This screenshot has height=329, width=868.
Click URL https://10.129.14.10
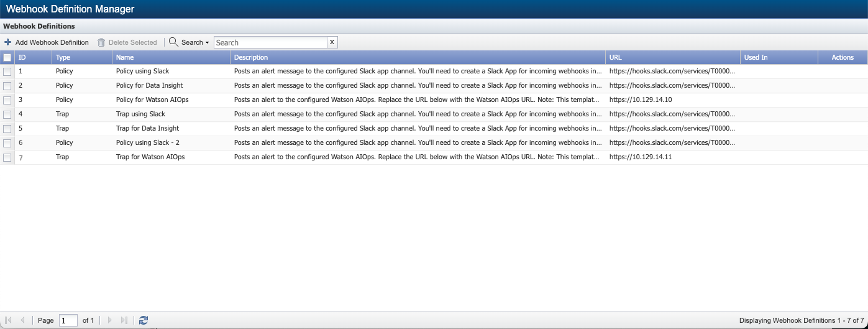click(641, 100)
